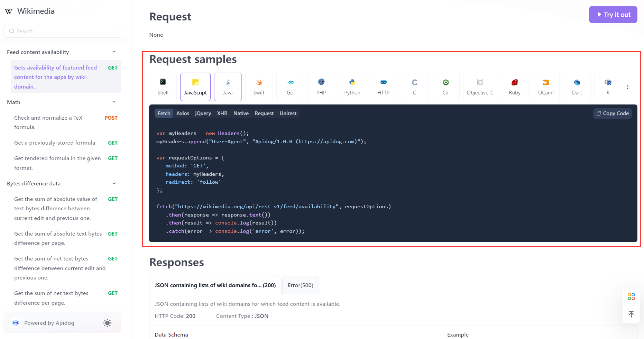Click the Example column label
This screenshot has width=644, height=339.
click(458, 335)
